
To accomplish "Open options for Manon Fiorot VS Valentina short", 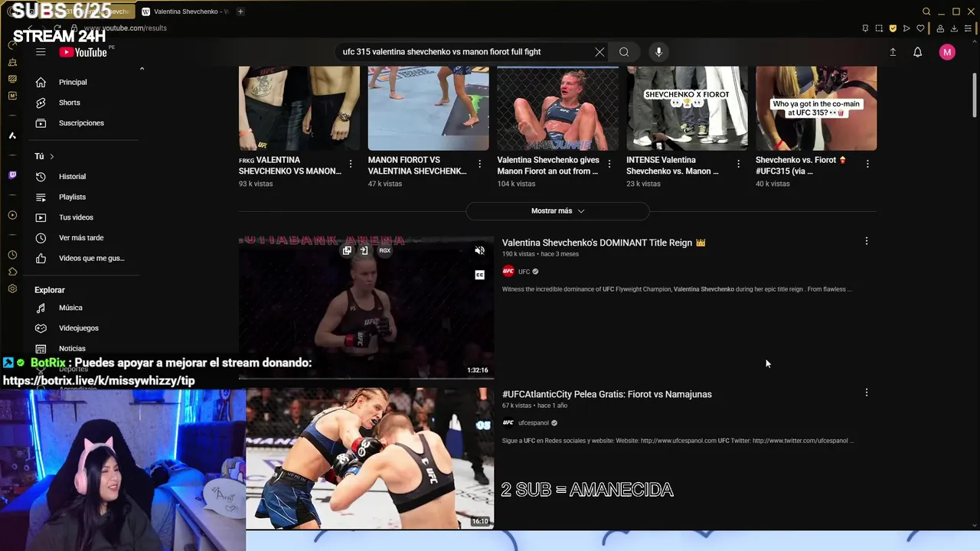I will [480, 164].
